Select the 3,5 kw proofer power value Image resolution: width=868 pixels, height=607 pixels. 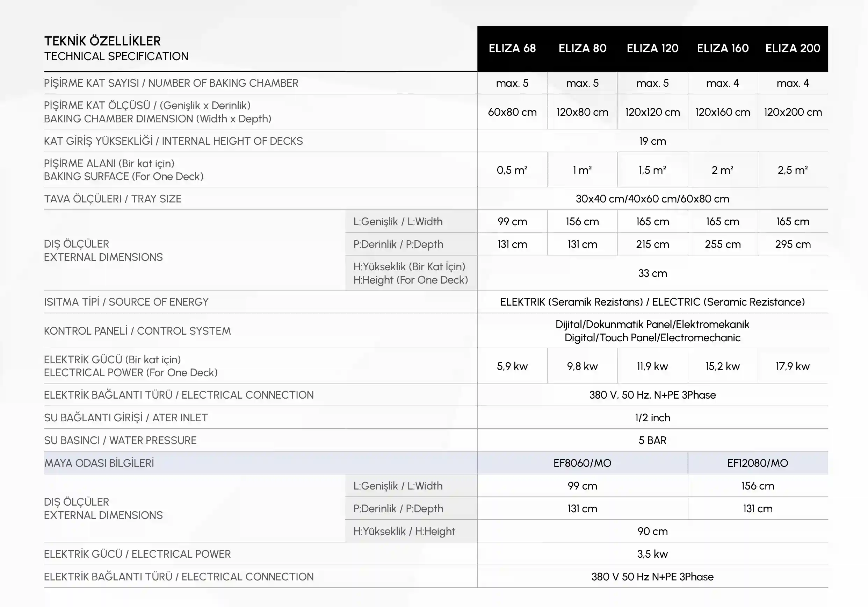(x=652, y=554)
